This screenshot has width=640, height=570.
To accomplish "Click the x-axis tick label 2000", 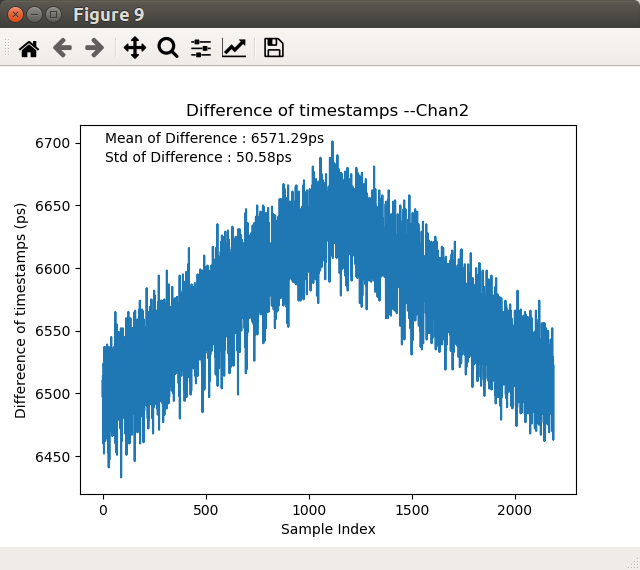I will click(x=515, y=510).
